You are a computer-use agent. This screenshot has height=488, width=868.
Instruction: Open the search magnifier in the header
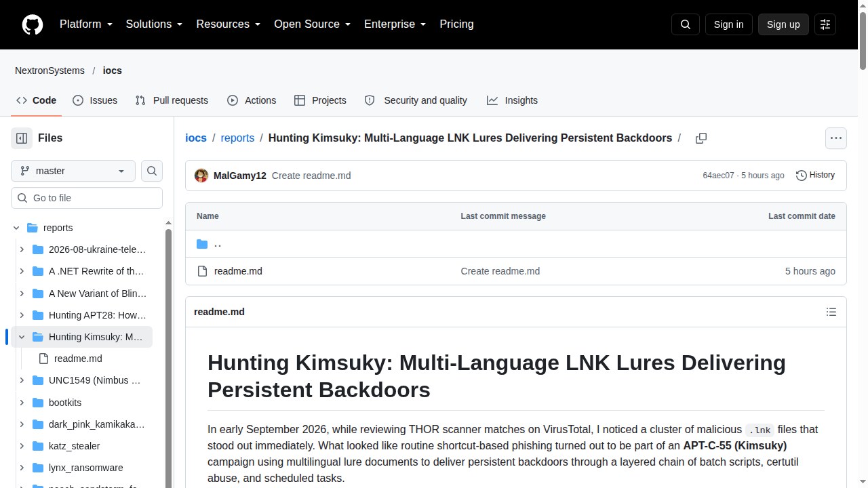point(686,24)
